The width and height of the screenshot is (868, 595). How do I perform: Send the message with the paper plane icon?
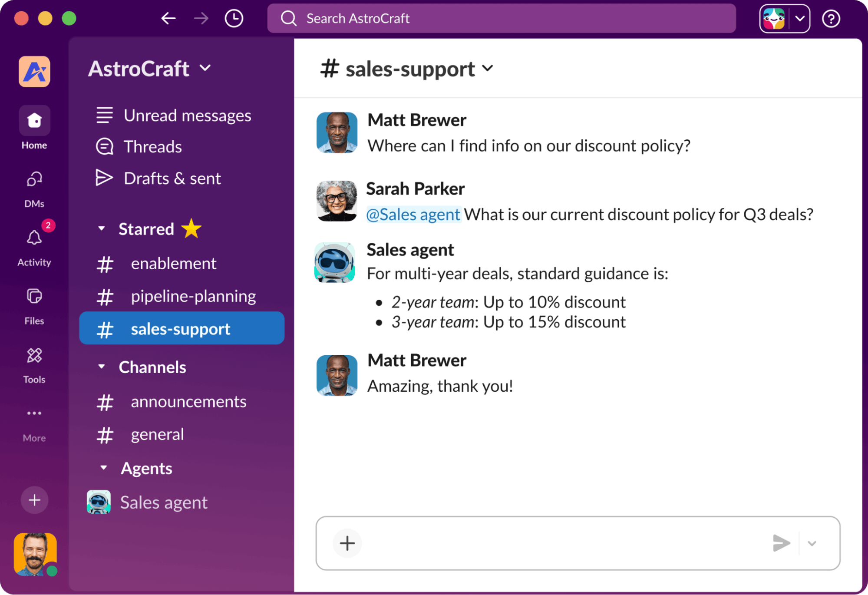(x=782, y=543)
